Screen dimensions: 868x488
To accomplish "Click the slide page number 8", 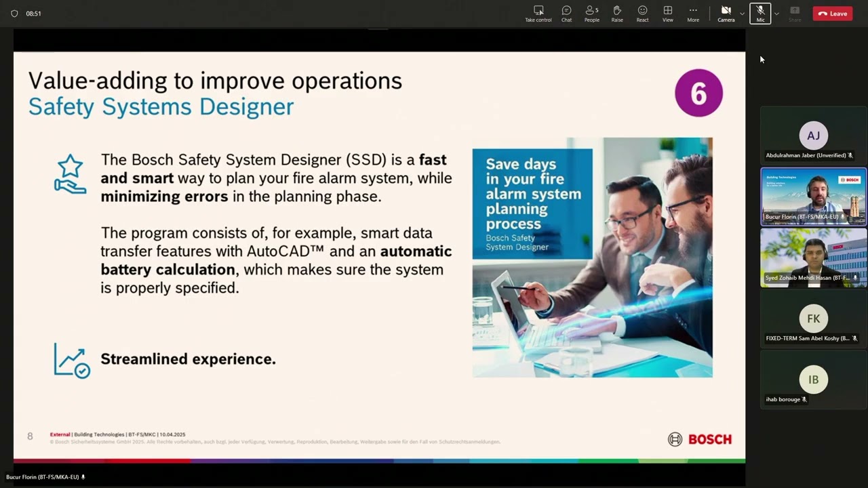I will (30, 436).
